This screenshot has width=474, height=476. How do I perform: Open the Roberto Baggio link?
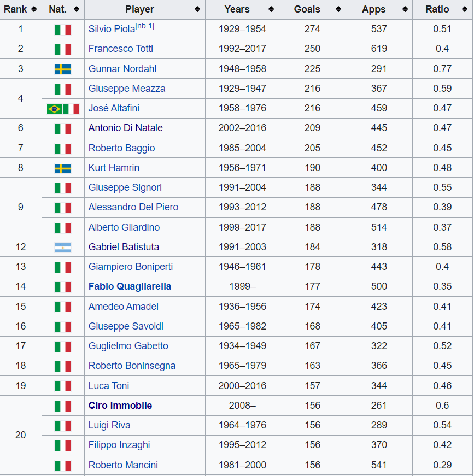(x=121, y=148)
